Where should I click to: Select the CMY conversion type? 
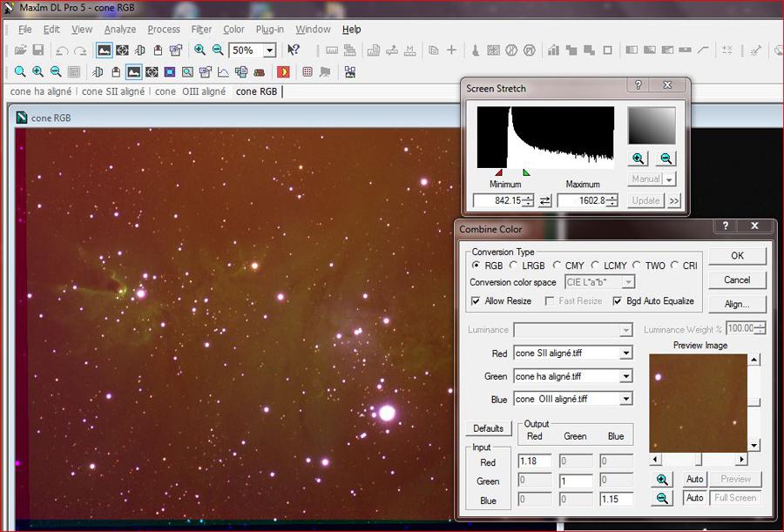558,265
